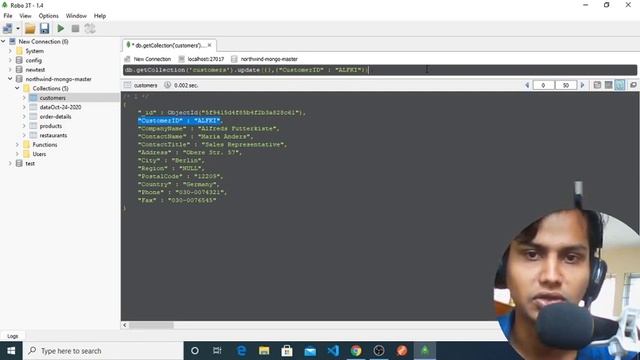This screenshot has height=360, width=640.
Task: Click the test database icon
Action: tap(19, 163)
